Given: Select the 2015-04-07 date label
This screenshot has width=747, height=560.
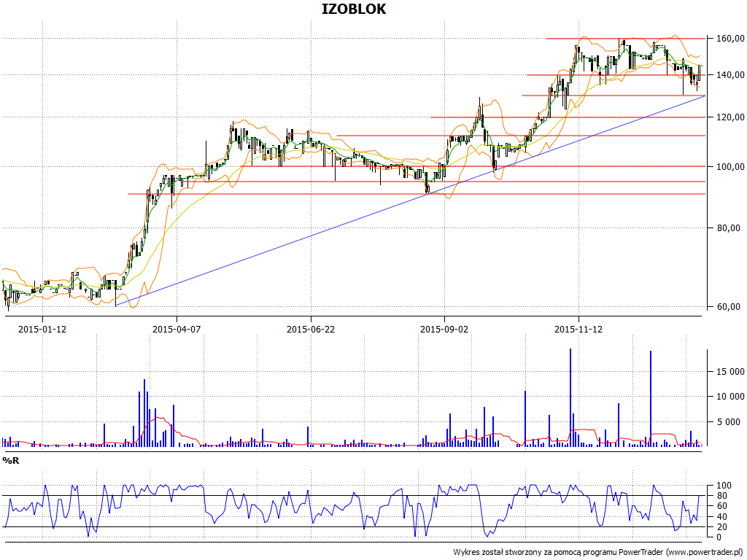Looking at the screenshot, I should point(177,329).
